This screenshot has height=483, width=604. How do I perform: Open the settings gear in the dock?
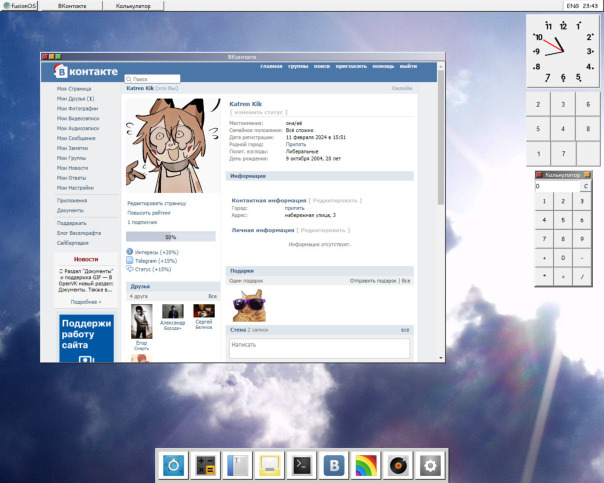click(430, 464)
